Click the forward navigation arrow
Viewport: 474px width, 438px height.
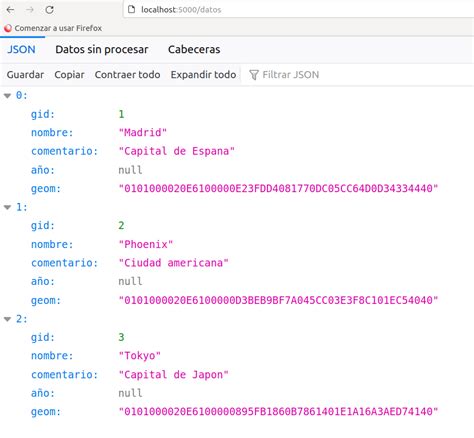30,10
